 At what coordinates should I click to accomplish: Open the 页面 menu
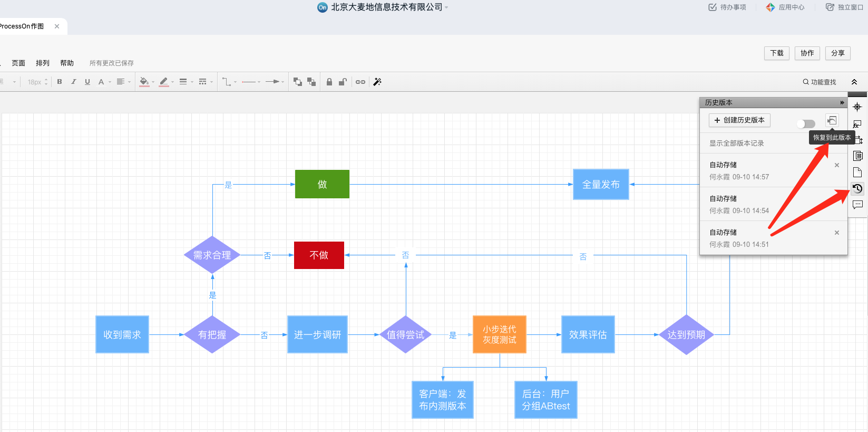coord(18,63)
